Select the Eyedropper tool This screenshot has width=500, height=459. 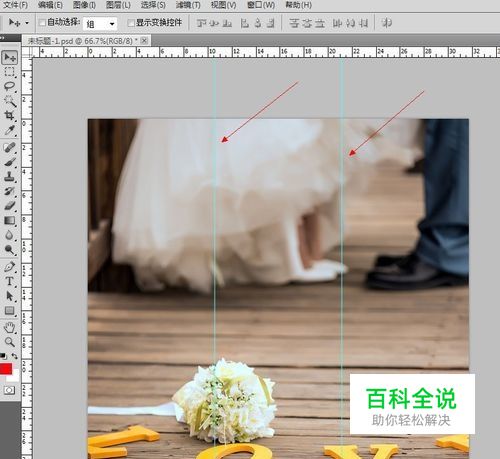[x=9, y=130]
